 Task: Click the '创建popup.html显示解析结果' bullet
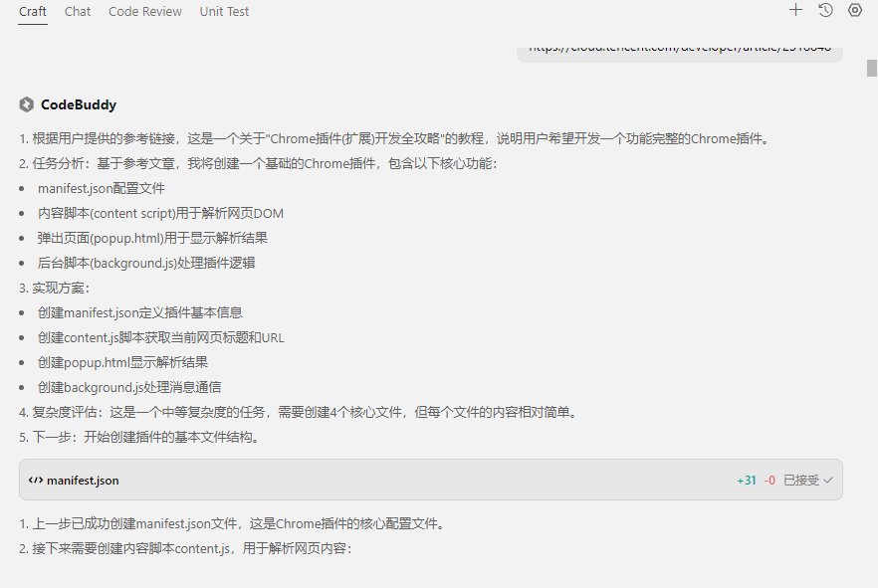(122, 362)
